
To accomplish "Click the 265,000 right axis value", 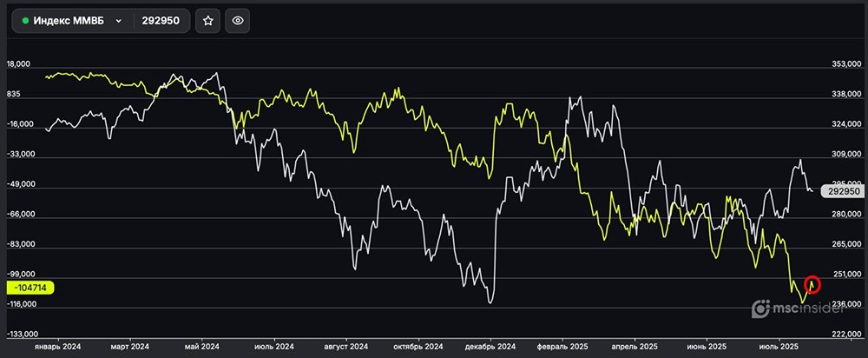I will point(846,244).
